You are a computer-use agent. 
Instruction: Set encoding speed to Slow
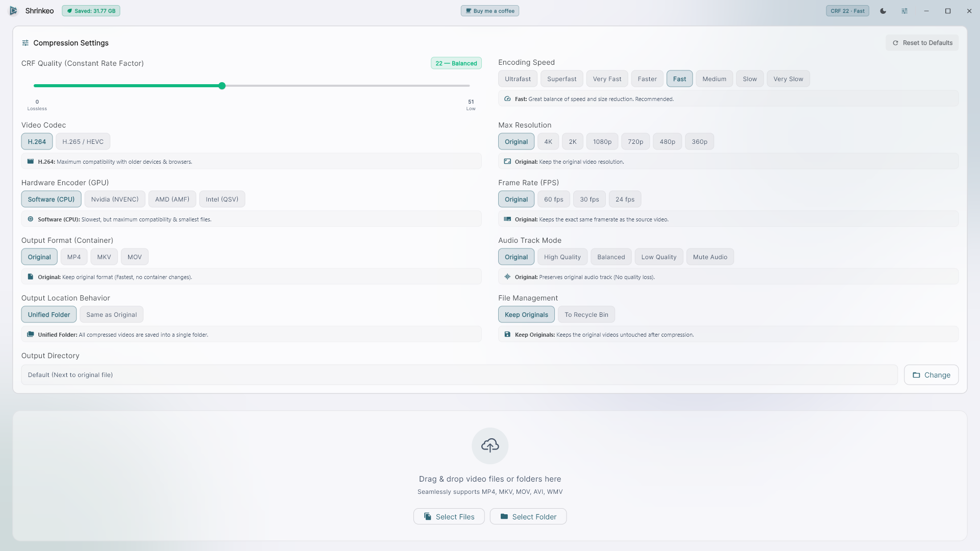[x=750, y=79]
